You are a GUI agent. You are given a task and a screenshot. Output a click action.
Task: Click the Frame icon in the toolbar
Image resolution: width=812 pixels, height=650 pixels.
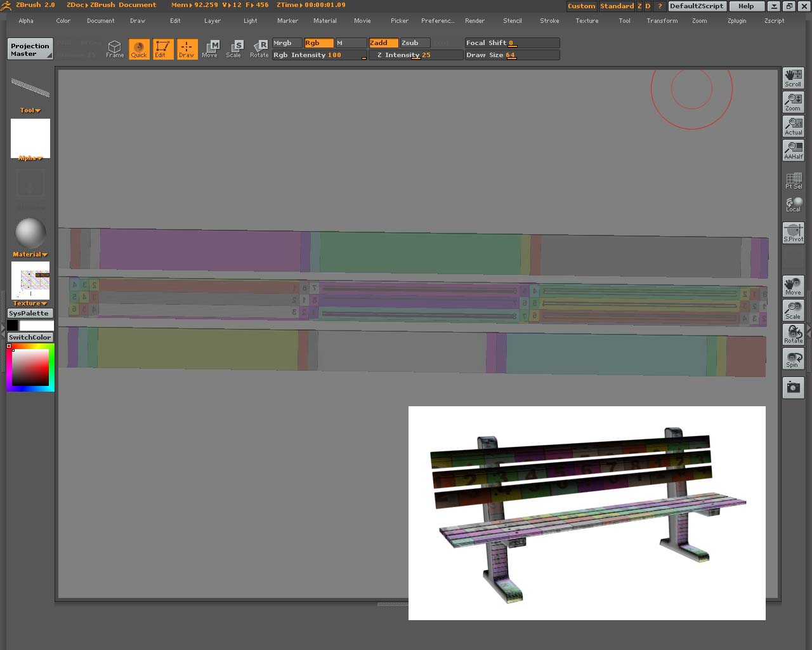point(115,49)
